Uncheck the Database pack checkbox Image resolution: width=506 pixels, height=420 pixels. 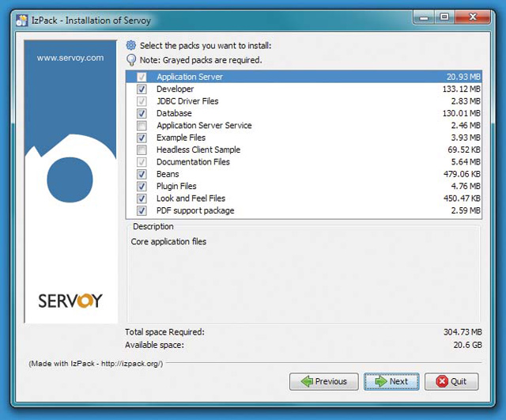pos(142,113)
